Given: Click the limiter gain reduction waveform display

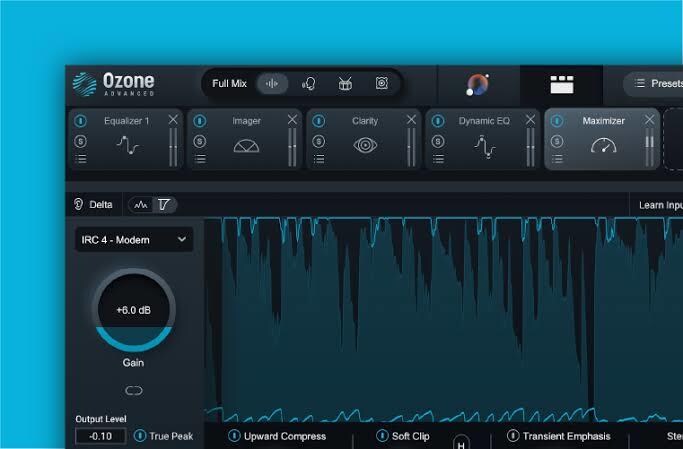Looking at the screenshot, I should pos(443,319).
